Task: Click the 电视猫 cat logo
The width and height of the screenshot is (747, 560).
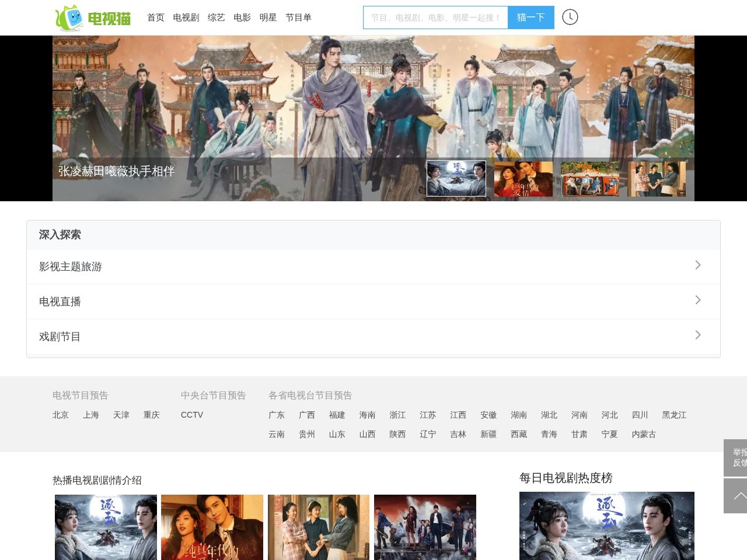Action: pos(93,18)
